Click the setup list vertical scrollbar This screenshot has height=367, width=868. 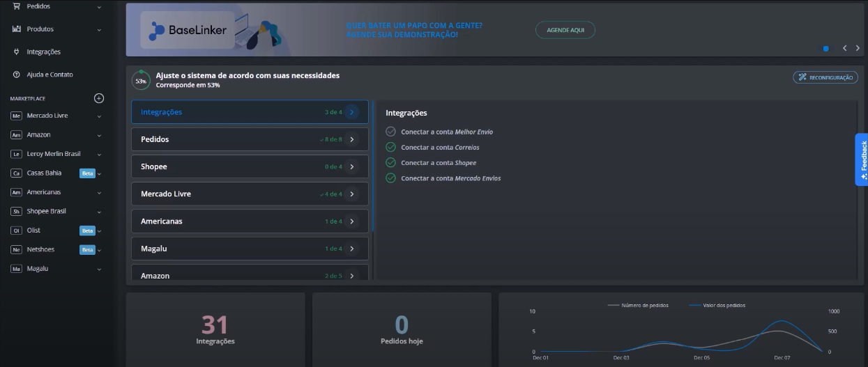pos(373,166)
